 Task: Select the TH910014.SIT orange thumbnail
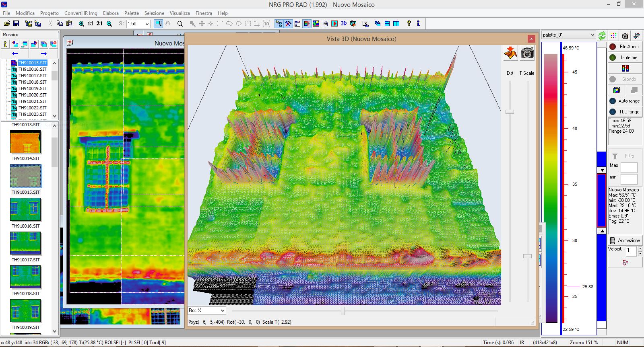(x=25, y=142)
